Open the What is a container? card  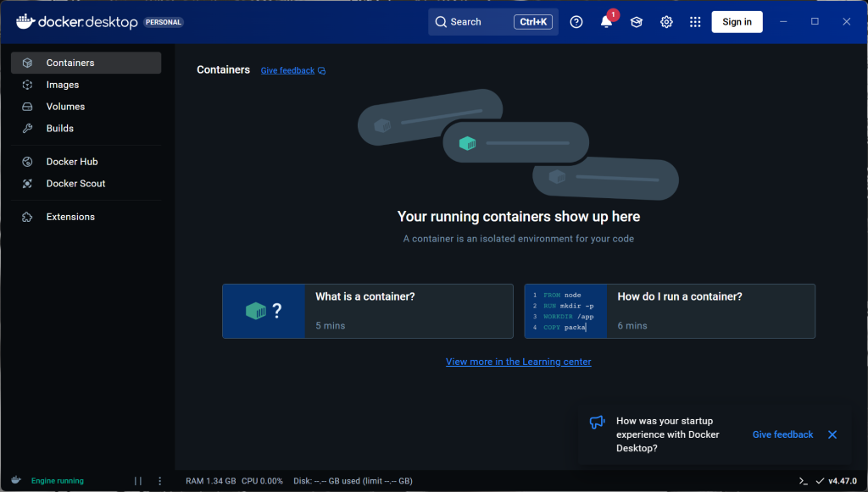(x=368, y=312)
